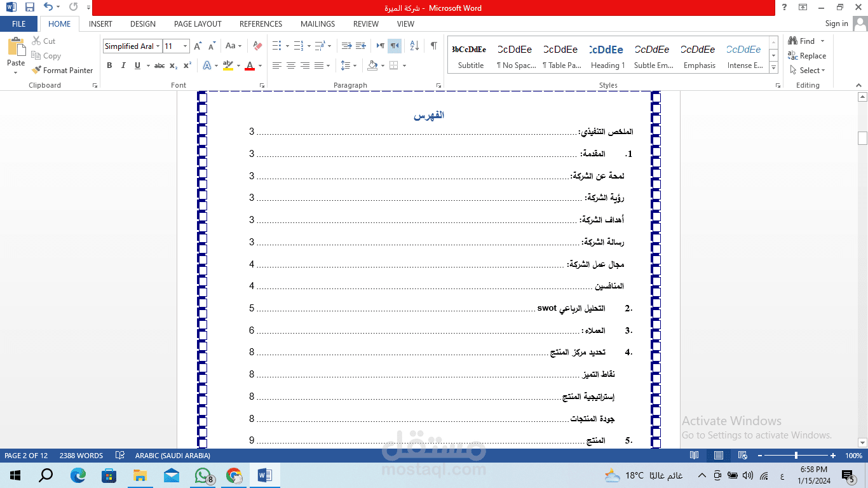
Task: Switch to the PAGE LAYOUT tab
Action: (x=198, y=24)
